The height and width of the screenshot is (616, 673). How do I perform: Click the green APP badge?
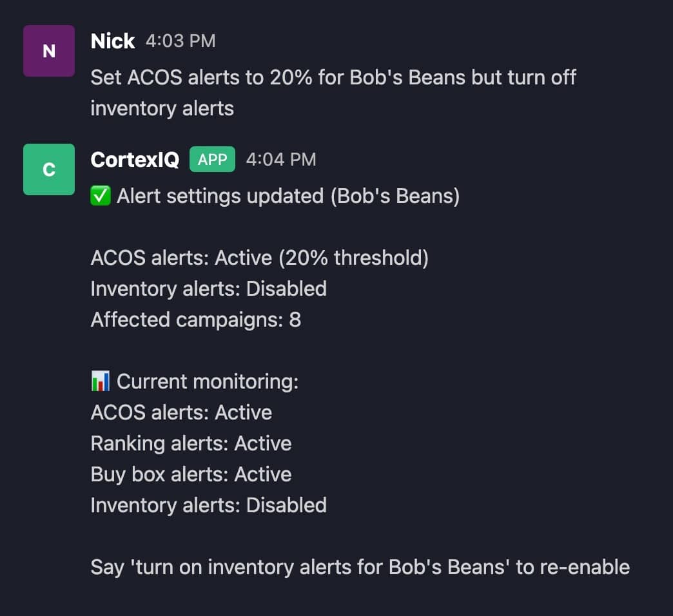[x=212, y=160]
